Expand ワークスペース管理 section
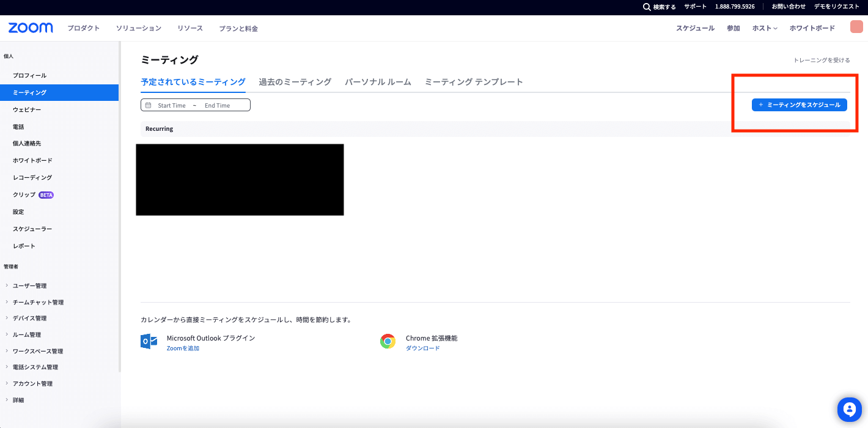 point(38,351)
